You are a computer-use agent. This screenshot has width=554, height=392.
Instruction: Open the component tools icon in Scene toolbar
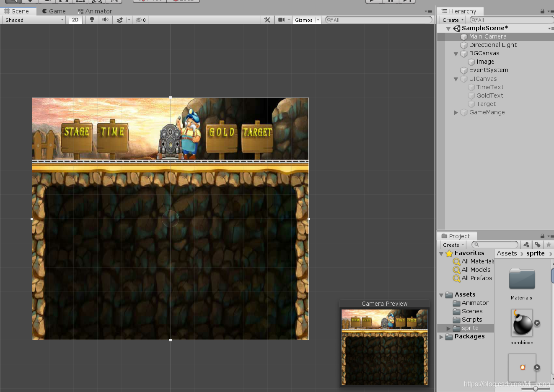point(267,20)
